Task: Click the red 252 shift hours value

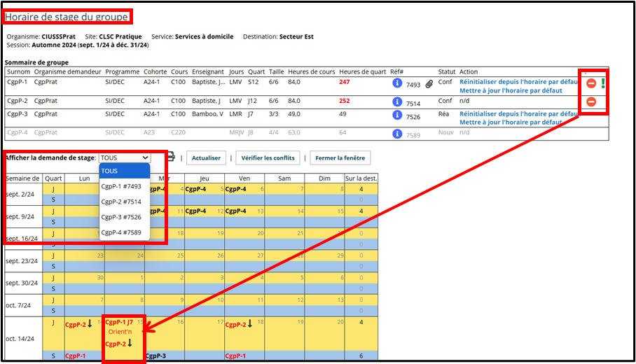Action: tap(345, 101)
